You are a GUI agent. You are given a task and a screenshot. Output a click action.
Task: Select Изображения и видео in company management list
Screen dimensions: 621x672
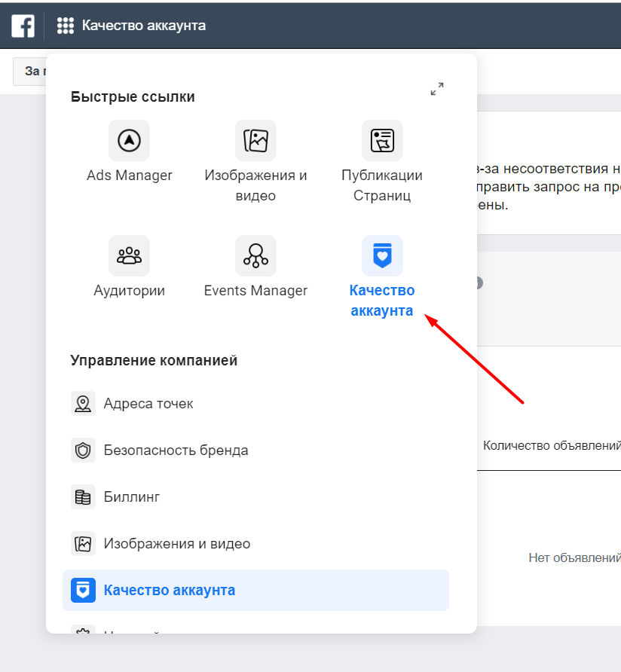coord(255,543)
